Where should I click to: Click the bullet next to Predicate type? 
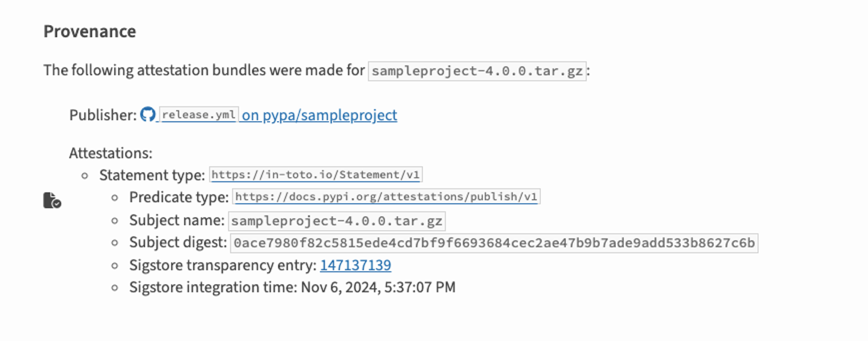pyautogui.click(x=114, y=198)
